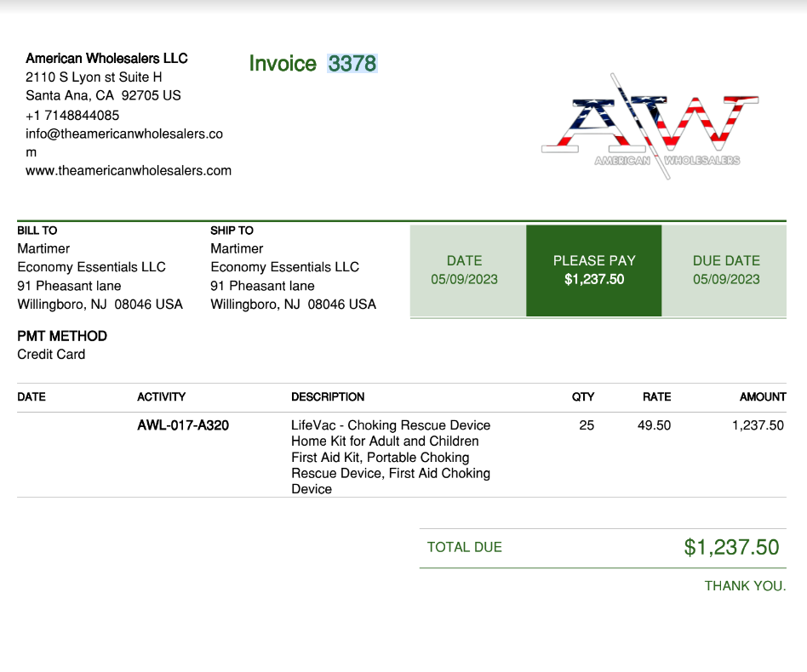Click line amount 1,237.50
The image size is (807, 672).
tap(758, 425)
